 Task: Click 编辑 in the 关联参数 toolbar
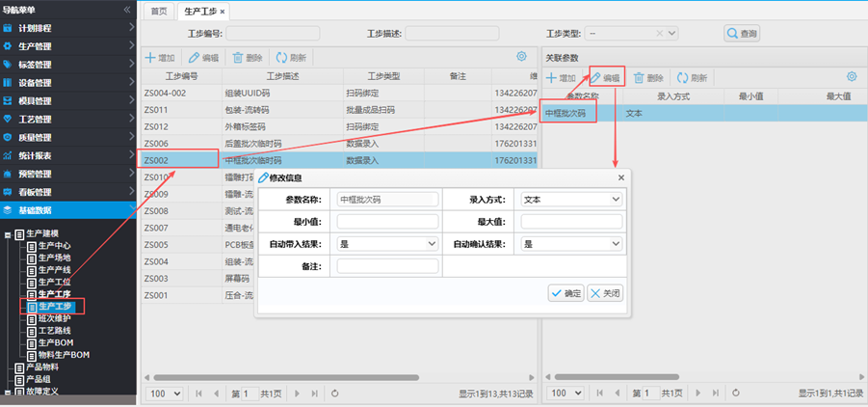tap(605, 77)
